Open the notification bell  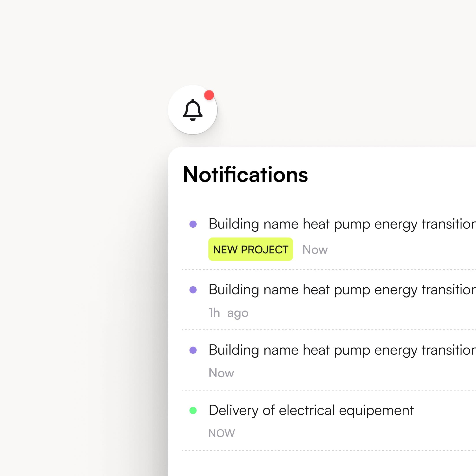click(x=192, y=110)
